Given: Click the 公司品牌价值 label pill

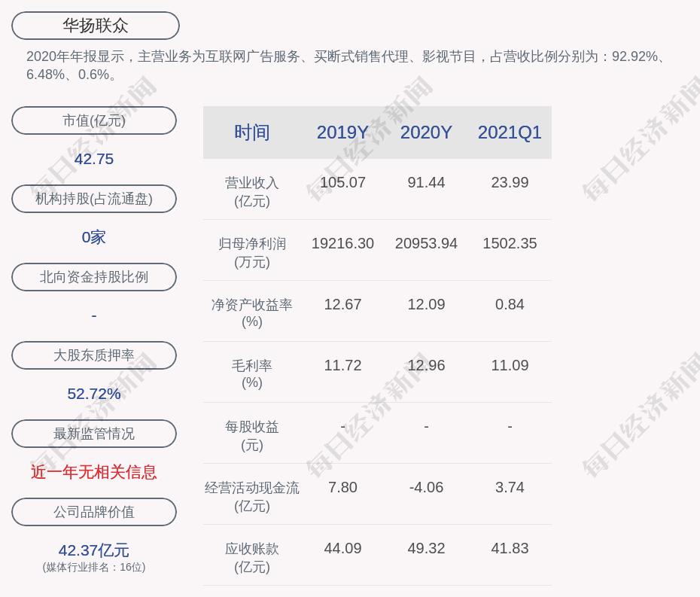Looking at the screenshot, I should tap(94, 512).
